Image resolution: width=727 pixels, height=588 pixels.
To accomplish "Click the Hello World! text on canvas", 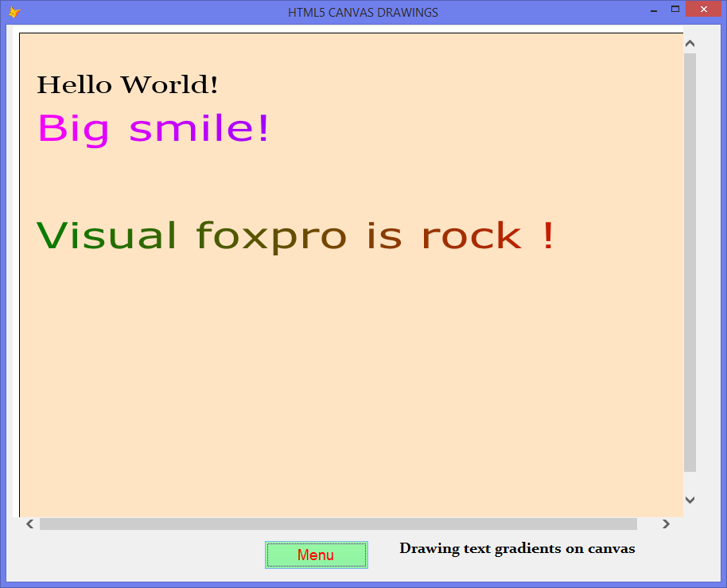I will (126, 84).
